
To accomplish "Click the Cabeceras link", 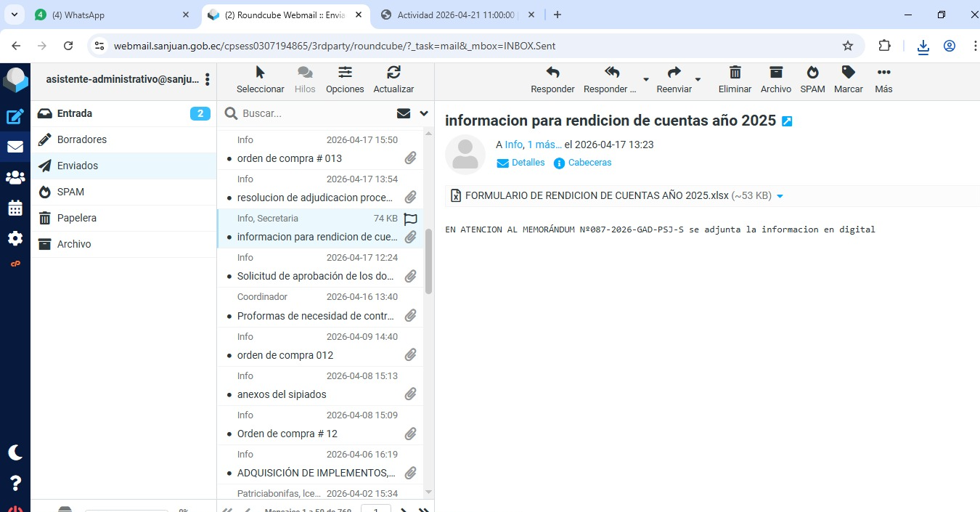I will tap(589, 163).
